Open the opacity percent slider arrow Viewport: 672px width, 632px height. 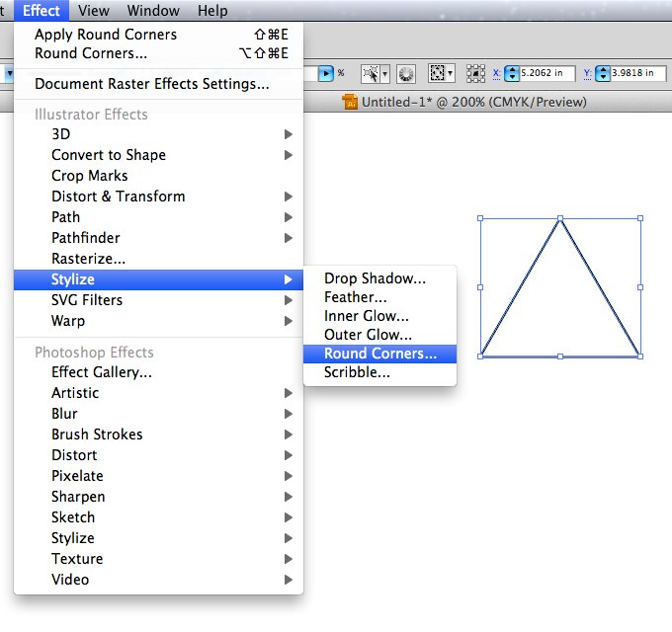pyautogui.click(x=326, y=74)
